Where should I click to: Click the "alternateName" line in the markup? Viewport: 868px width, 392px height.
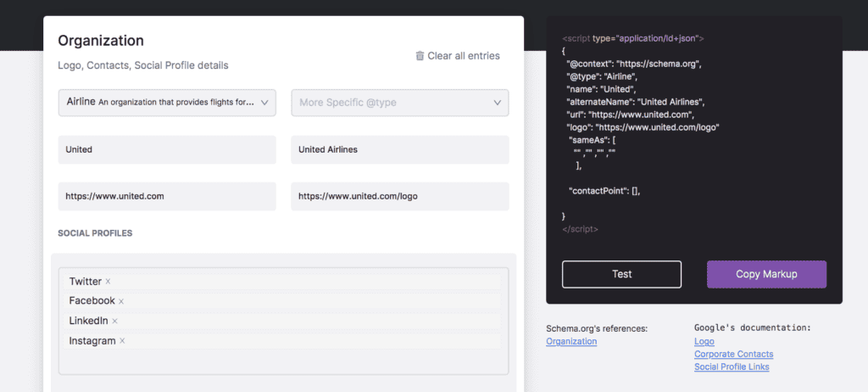pyautogui.click(x=635, y=103)
